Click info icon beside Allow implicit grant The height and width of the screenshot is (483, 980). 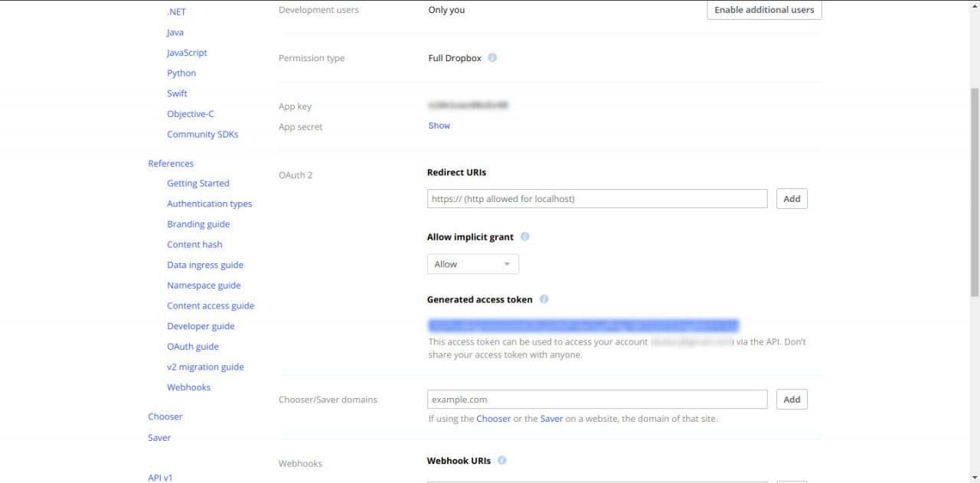coord(525,237)
